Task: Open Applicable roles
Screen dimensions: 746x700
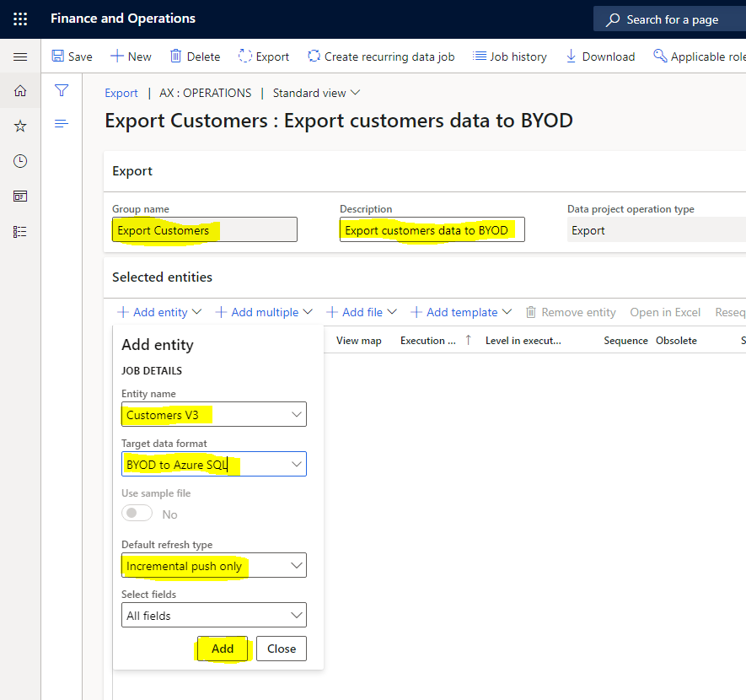Action: (x=700, y=57)
